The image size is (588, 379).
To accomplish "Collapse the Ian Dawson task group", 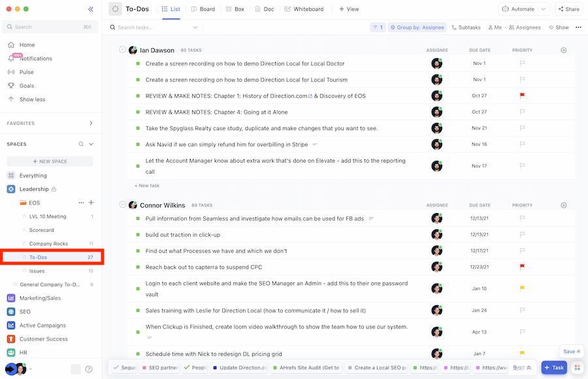I will [122, 48].
